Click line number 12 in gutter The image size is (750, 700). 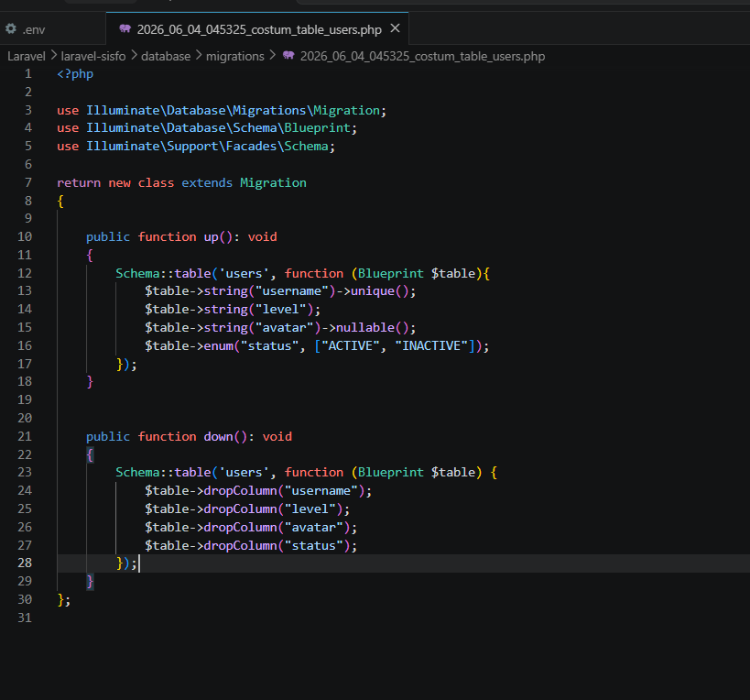25,273
